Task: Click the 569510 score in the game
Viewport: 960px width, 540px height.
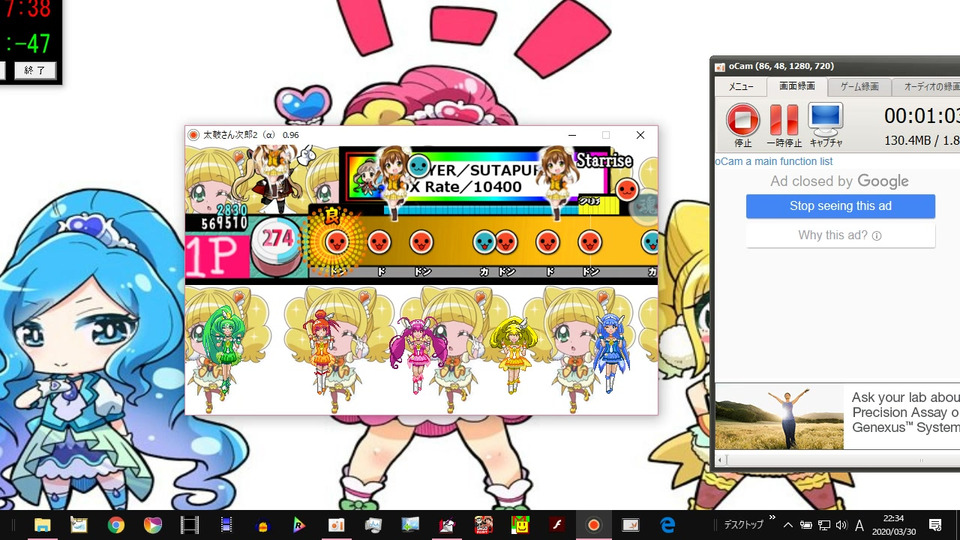Action: (x=225, y=223)
